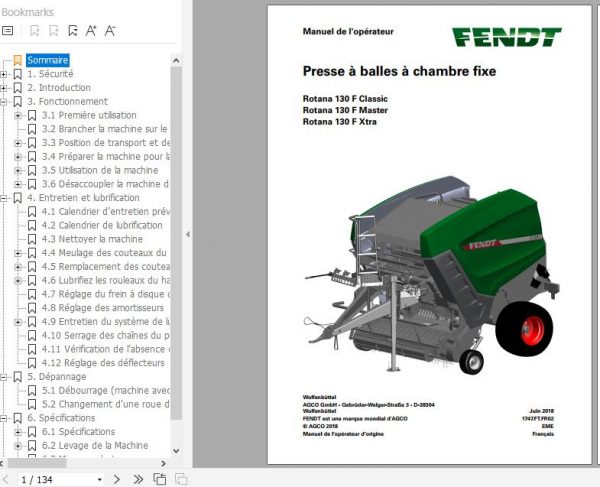Expand 6.1 Spécifications node

18,432
